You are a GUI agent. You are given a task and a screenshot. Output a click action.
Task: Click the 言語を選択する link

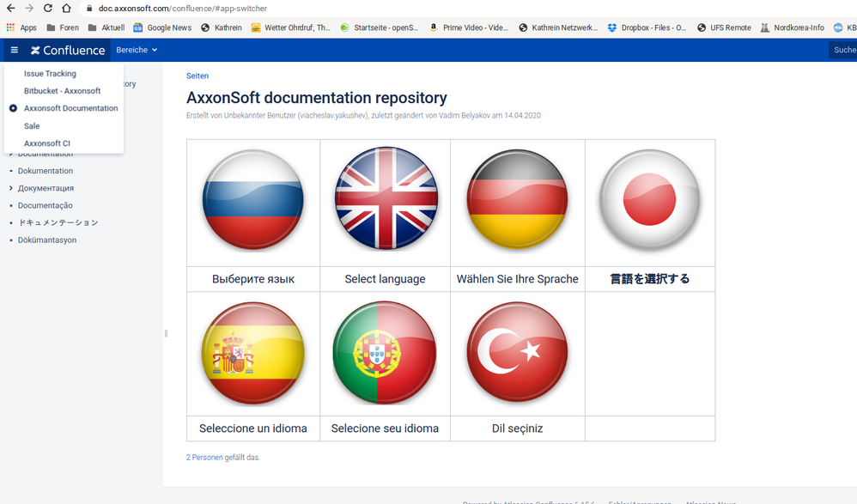[x=650, y=279]
